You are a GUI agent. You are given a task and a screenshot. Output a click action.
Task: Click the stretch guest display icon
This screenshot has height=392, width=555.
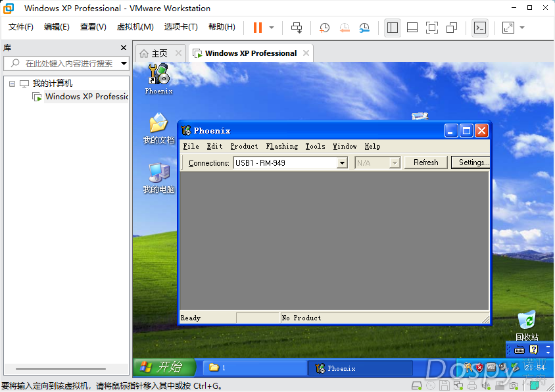tap(508, 28)
